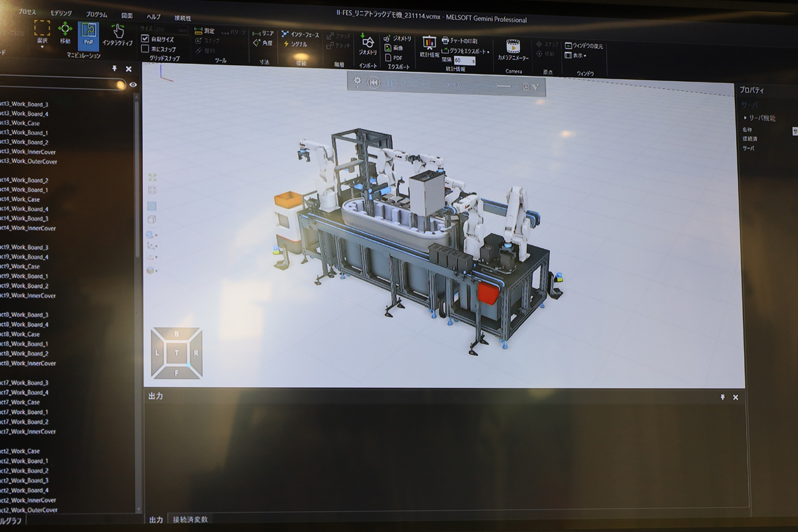Export a 画像 image
Viewport: 798px width, 532px height.
[394, 48]
